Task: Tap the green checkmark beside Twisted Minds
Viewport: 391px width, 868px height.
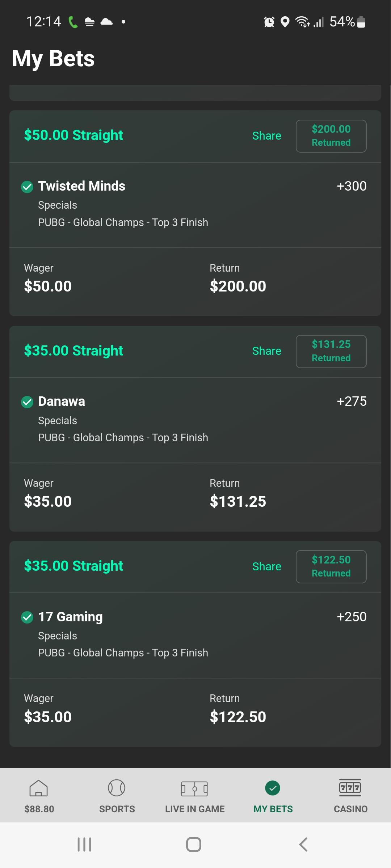Action: tap(27, 187)
